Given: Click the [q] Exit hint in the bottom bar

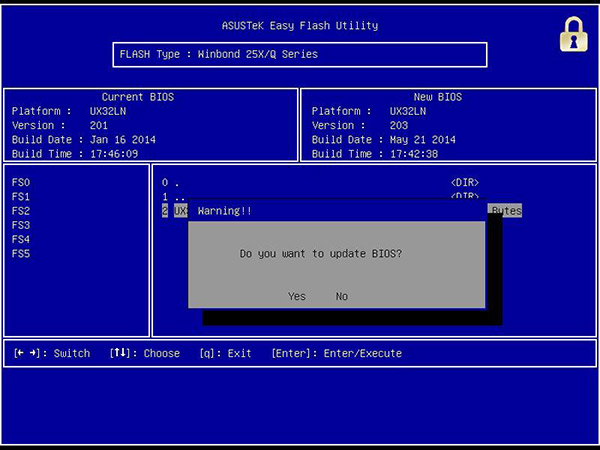Looking at the screenshot, I should click(228, 353).
